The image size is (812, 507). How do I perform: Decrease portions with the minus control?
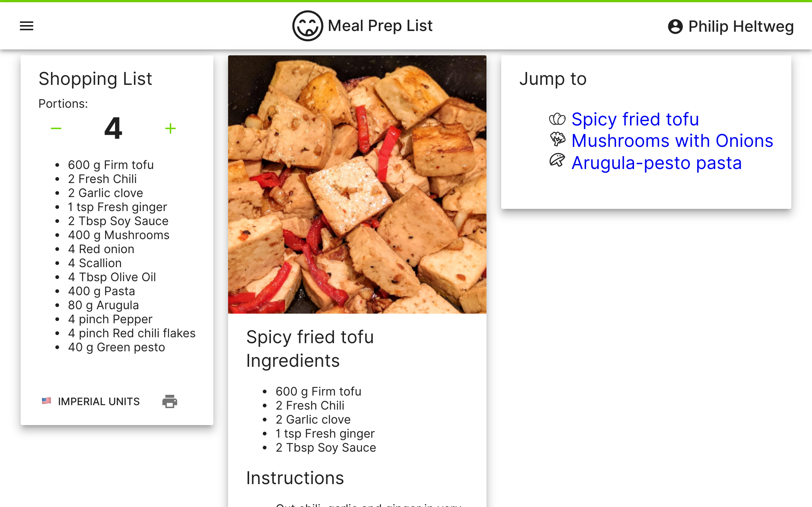[56, 128]
